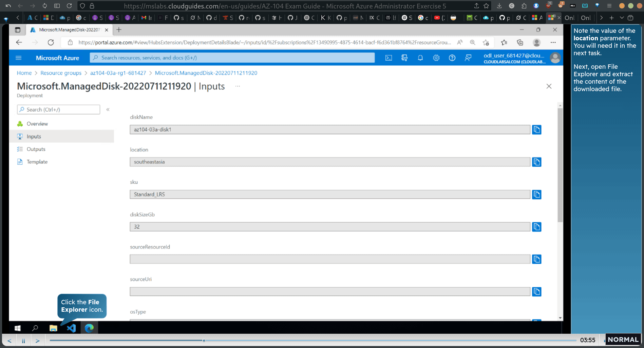Add page to Edge favorites star

click(x=486, y=42)
